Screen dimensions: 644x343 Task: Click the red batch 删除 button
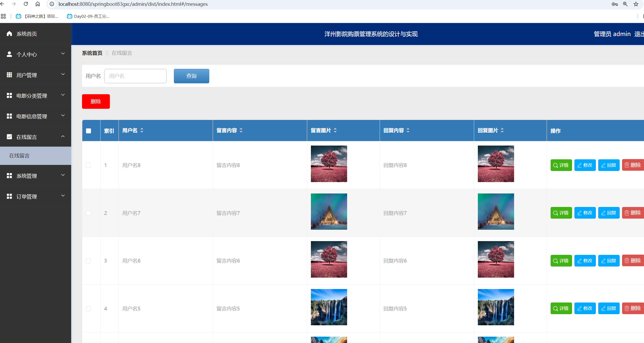[96, 102]
